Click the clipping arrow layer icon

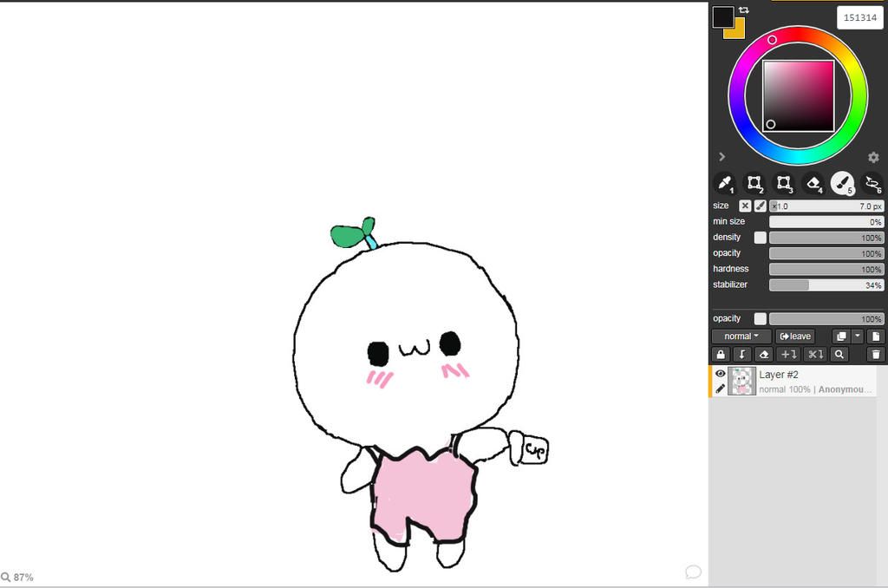click(x=742, y=355)
